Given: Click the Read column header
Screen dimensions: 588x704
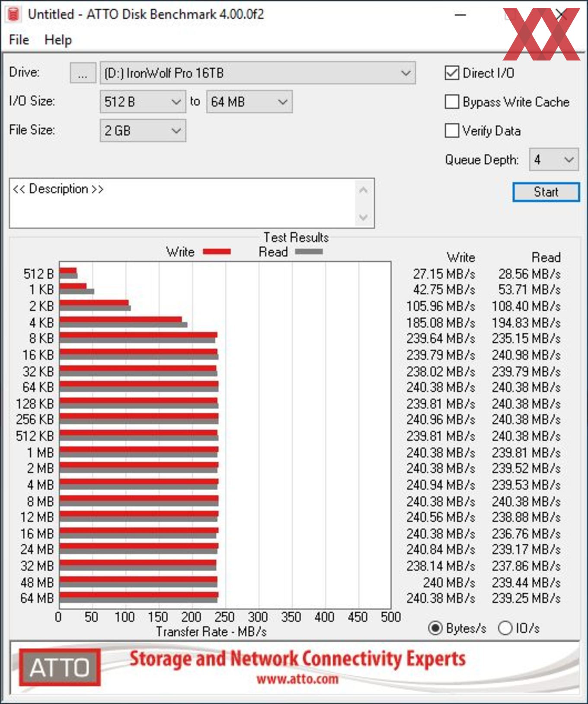Looking at the screenshot, I should [x=546, y=257].
